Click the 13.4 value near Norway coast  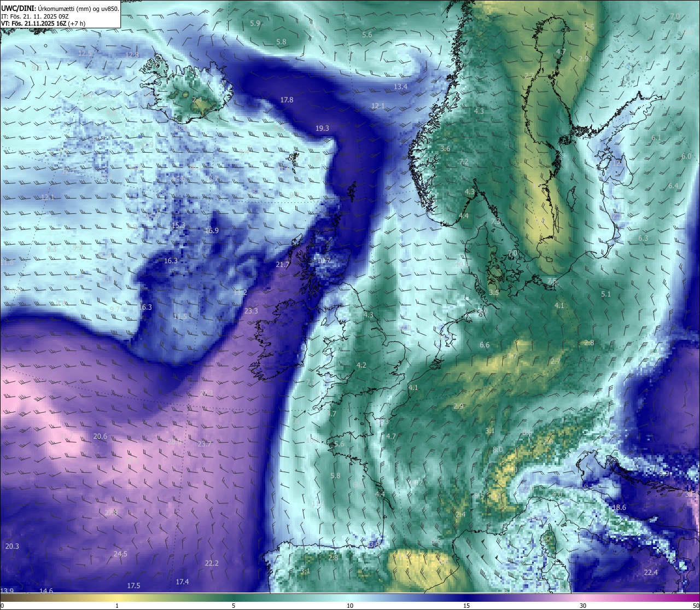point(400,87)
